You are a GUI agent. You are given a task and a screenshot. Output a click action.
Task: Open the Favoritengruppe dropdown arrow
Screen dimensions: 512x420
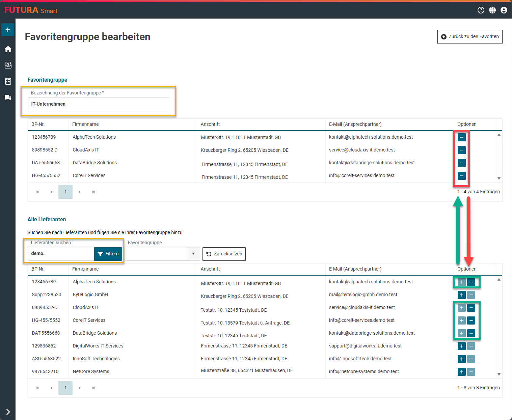(193, 254)
